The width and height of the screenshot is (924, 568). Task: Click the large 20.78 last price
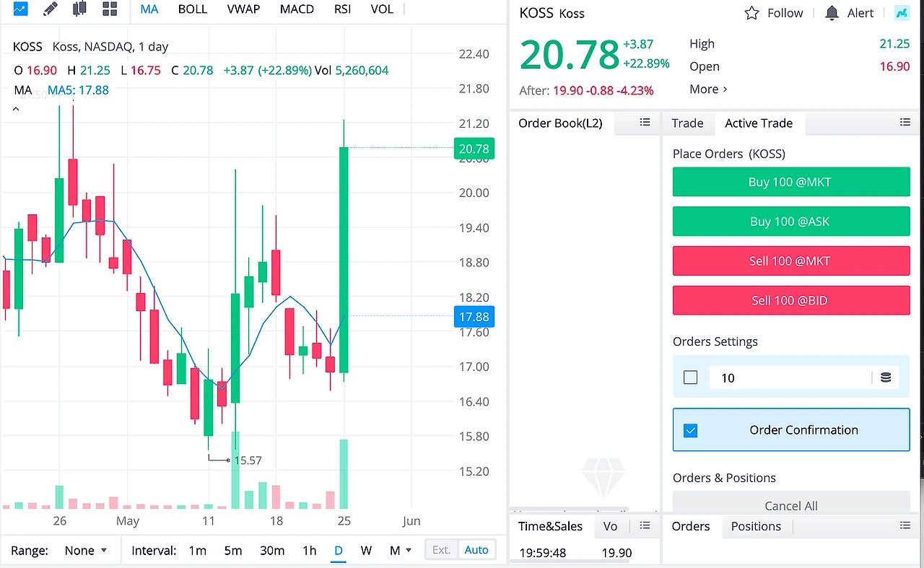(x=570, y=55)
